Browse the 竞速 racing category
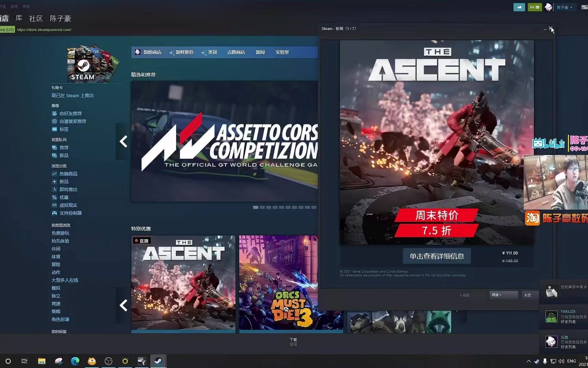 pos(56,304)
